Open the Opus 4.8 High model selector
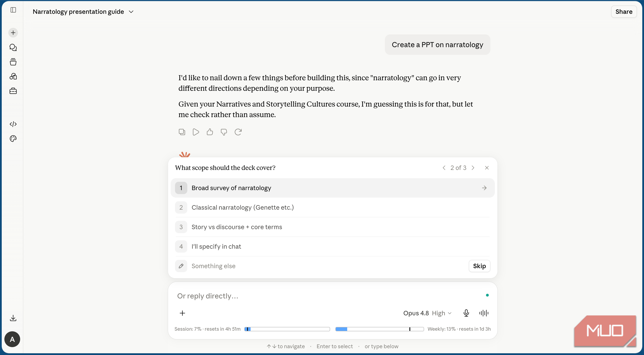Viewport: 644px width, 355px height. pyautogui.click(x=427, y=313)
